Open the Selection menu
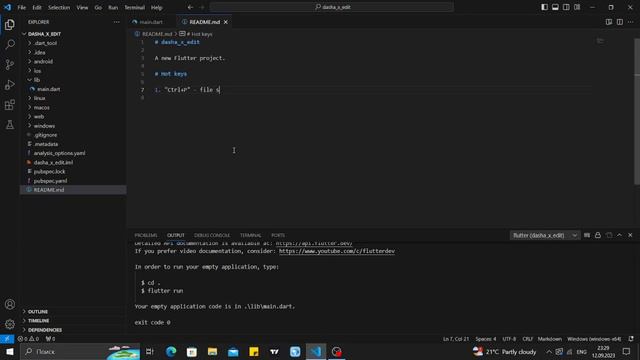640x360 pixels. click(x=59, y=7)
